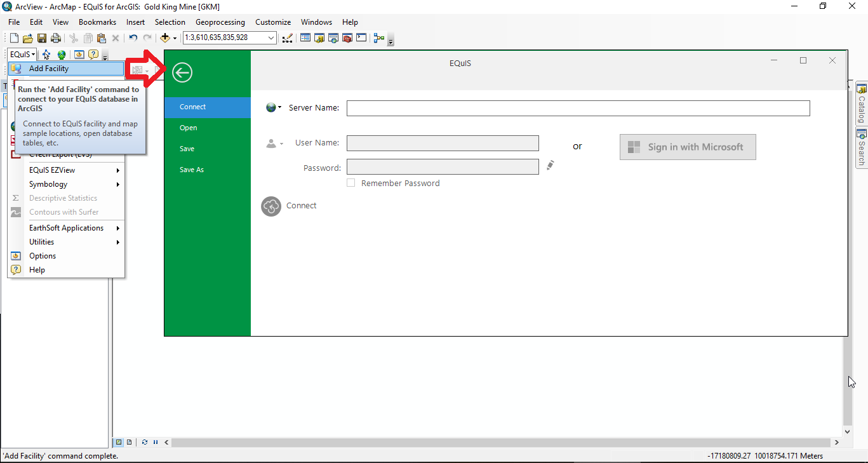This screenshot has height=463, width=868.
Task: Switch to Layout View at the bottom
Action: click(x=129, y=442)
